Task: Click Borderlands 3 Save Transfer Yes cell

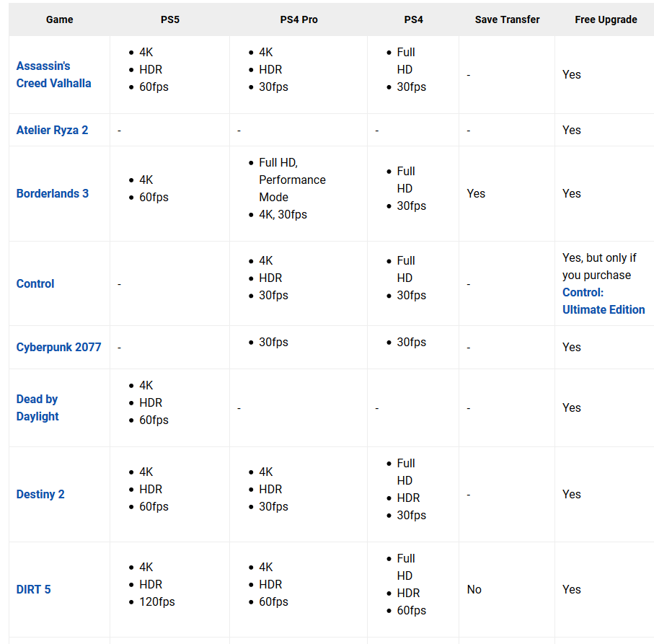Action: tap(476, 193)
